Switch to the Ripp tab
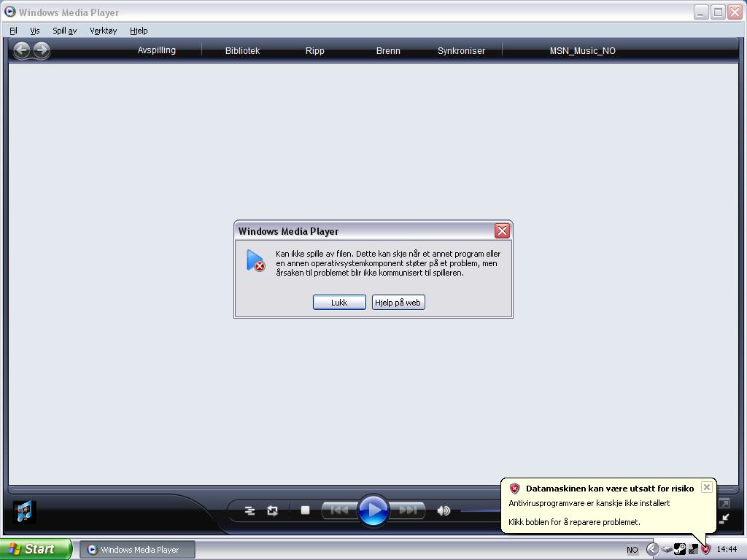The height and width of the screenshot is (560, 747). click(314, 50)
